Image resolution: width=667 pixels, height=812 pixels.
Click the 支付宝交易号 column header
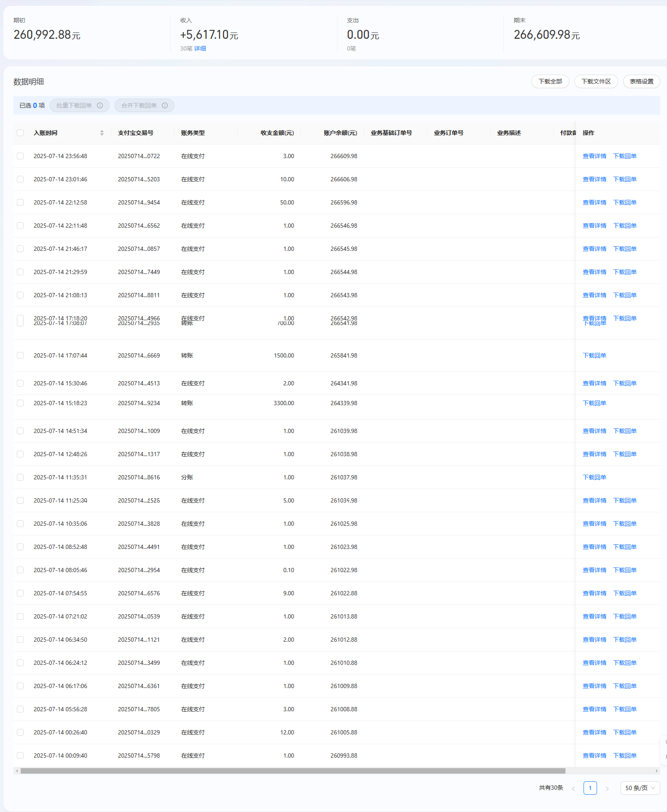point(136,133)
